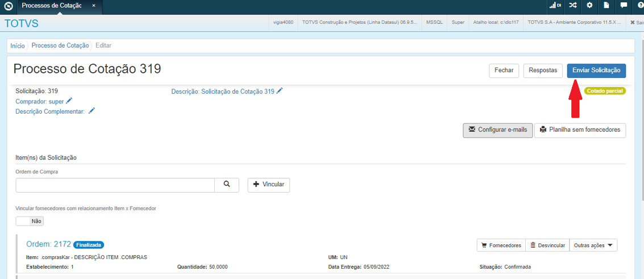Image resolution: width=644 pixels, height=279 pixels.
Task: Edit Descrição Complementar with its pencil icon
Action: (x=92, y=111)
